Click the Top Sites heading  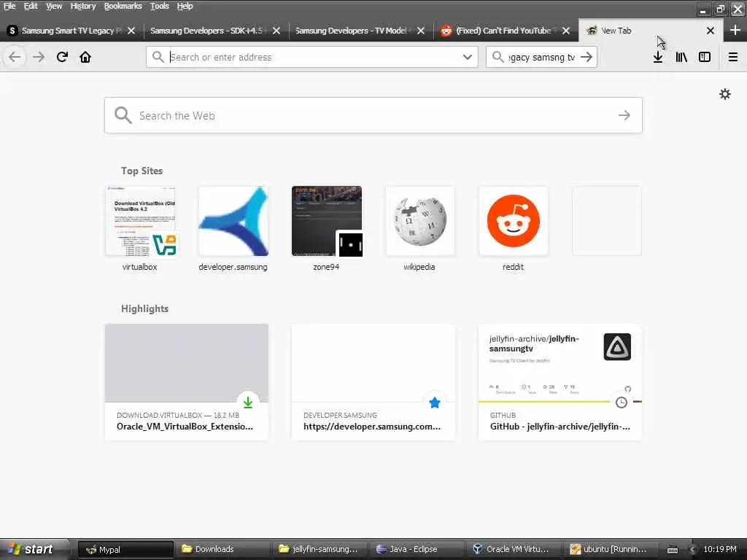coord(142,171)
